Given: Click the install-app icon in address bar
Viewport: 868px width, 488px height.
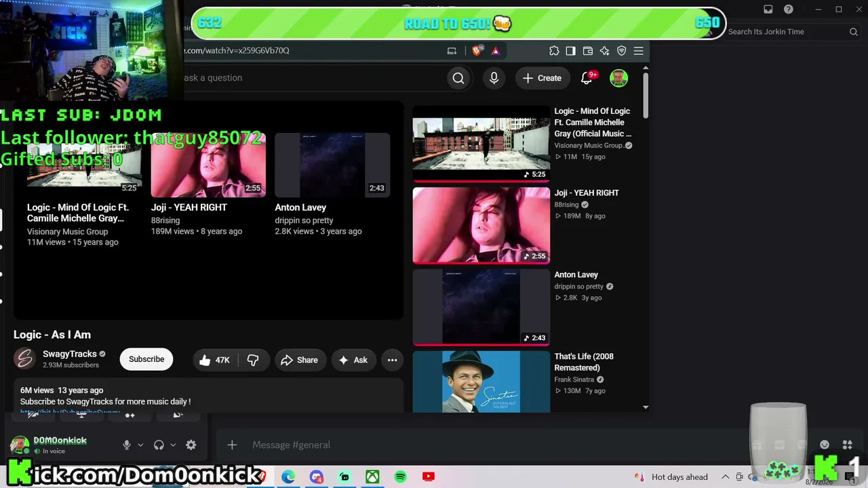Looking at the screenshot, I should pyautogui.click(x=452, y=51).
